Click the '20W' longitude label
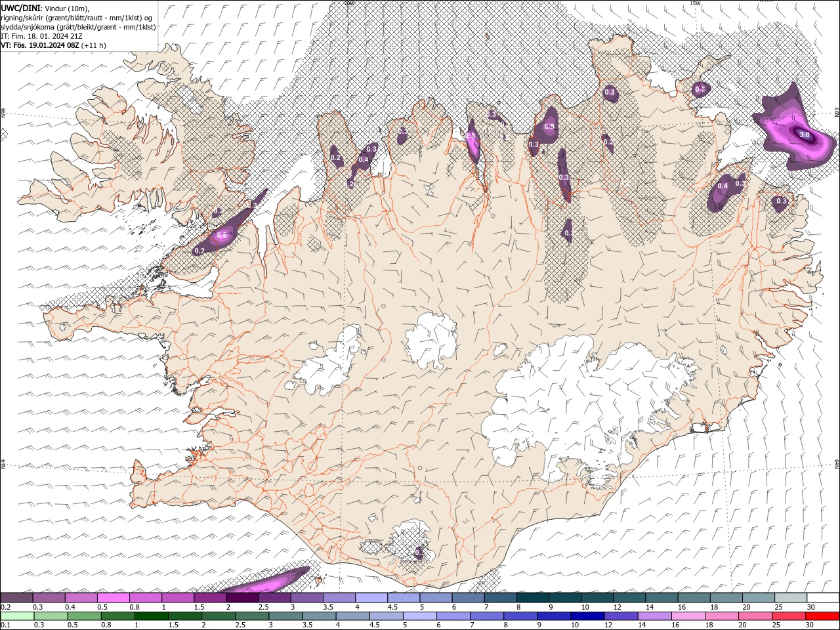Image resolution: width=840 pixels, height=630 pixels. (x=348, y=3)
